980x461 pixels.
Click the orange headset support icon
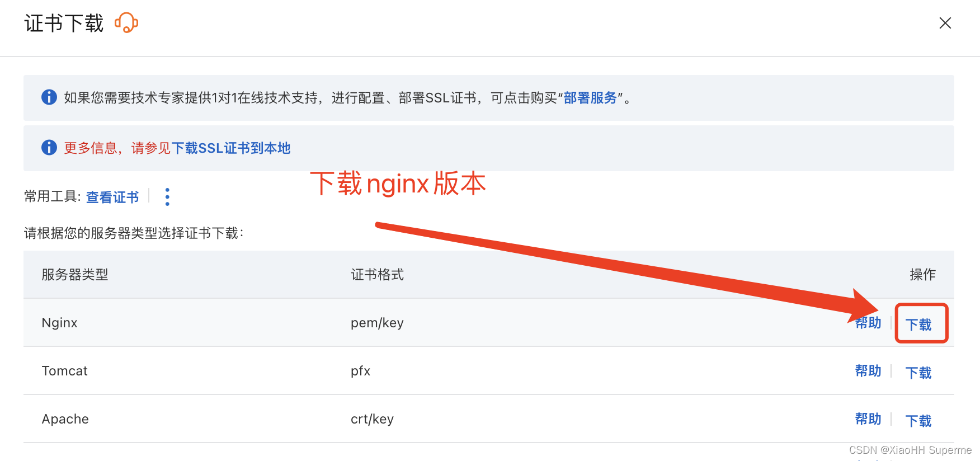click(126, 23)
